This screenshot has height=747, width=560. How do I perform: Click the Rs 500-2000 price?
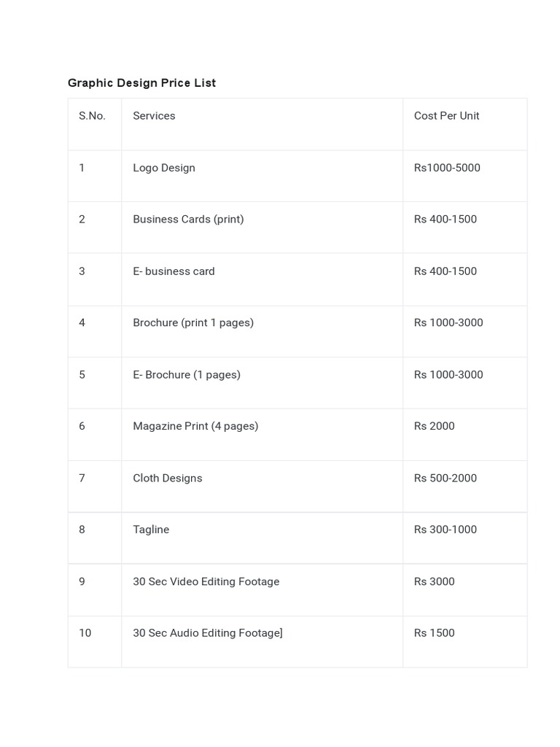click(445, 479)
